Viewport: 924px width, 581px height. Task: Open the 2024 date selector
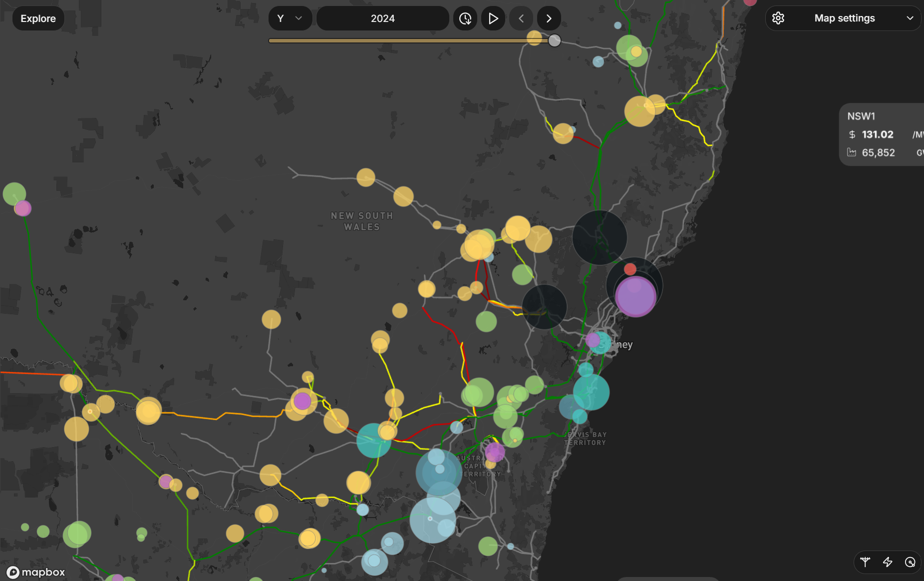tap(382, 18)
